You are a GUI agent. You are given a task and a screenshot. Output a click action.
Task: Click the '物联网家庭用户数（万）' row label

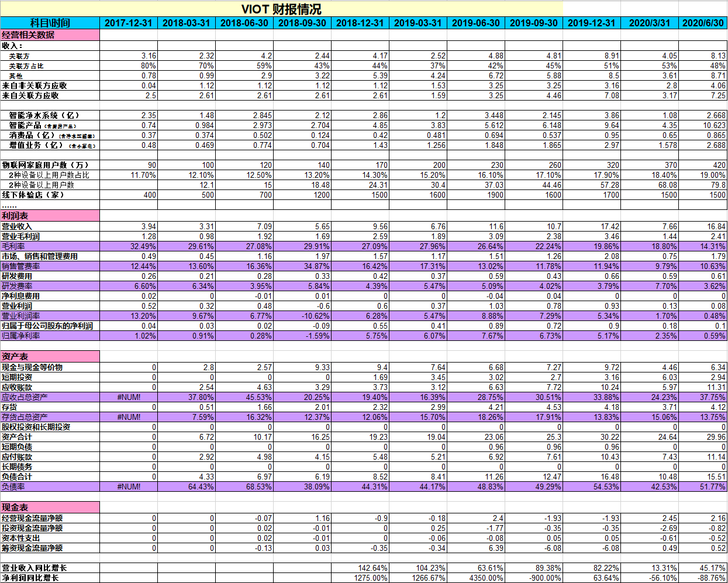click(46, 165)
